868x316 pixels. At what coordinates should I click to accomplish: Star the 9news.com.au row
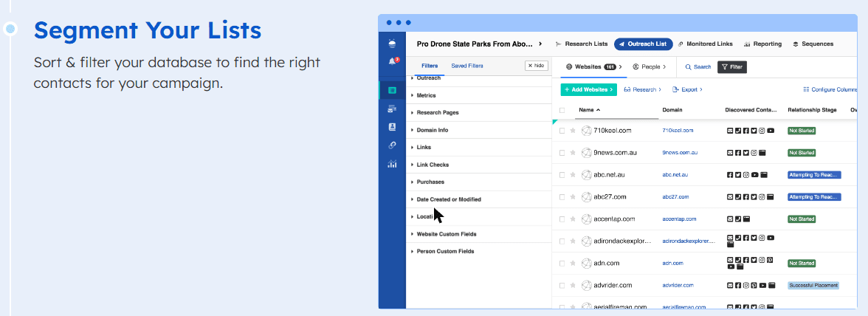(573, 153)
